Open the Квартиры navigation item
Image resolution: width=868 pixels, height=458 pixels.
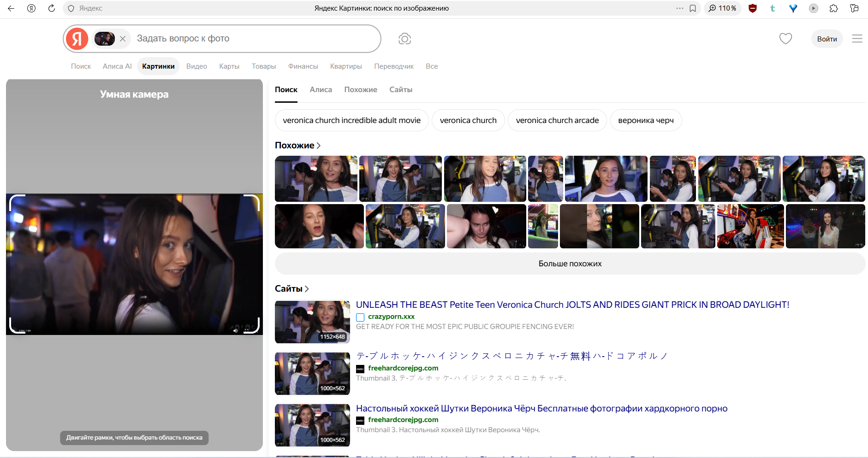tap(346, 66)
